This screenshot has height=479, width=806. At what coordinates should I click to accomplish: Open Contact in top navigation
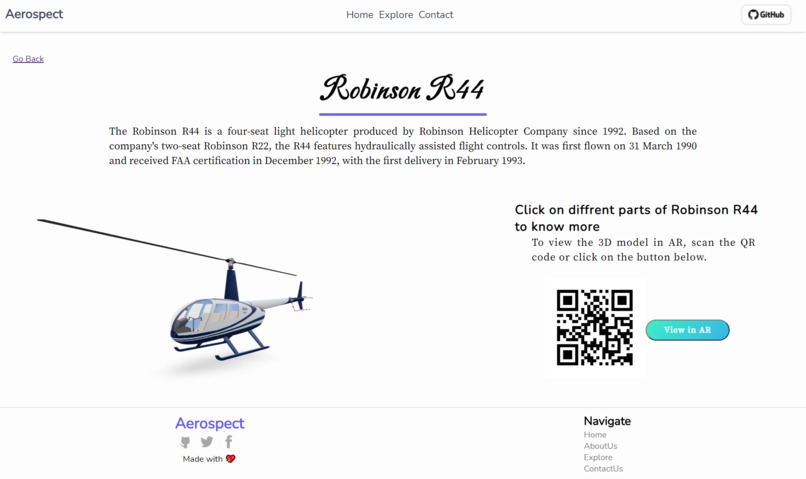pyautogui.click(x=435, y=15)
